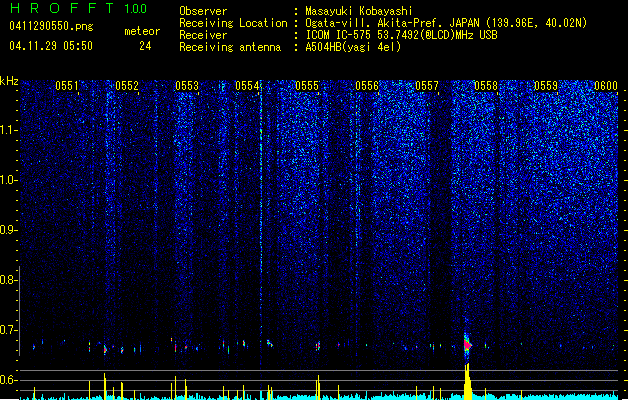Select Ogata-vill. Akita-Pref. JAPAN location text
629x400 pixels.
tap(446, 23)
